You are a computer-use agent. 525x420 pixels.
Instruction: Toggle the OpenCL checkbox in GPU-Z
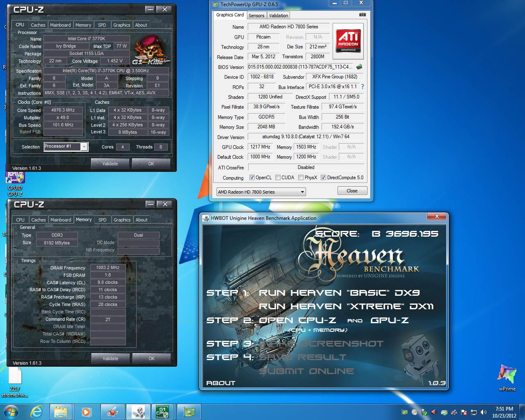252,178
